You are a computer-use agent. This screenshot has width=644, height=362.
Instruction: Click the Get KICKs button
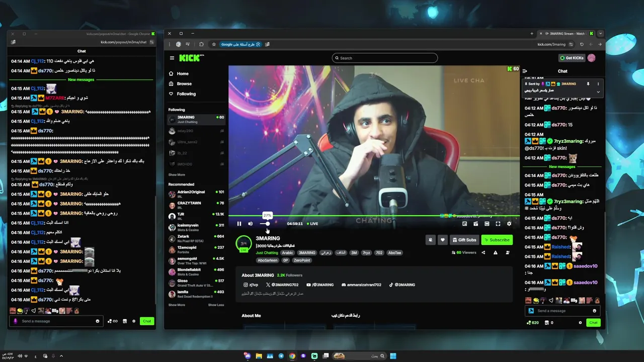coord(572,58)
